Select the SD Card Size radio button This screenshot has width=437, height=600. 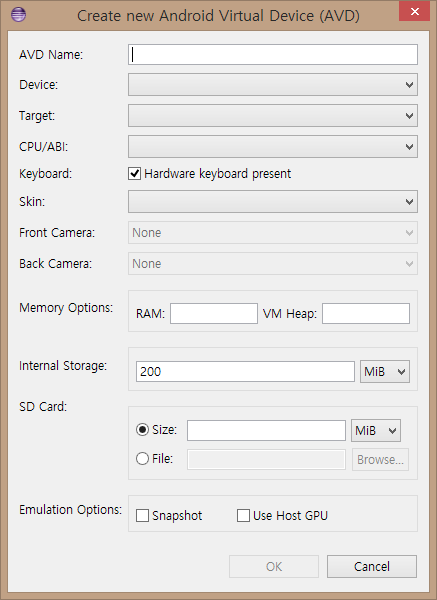142,430
